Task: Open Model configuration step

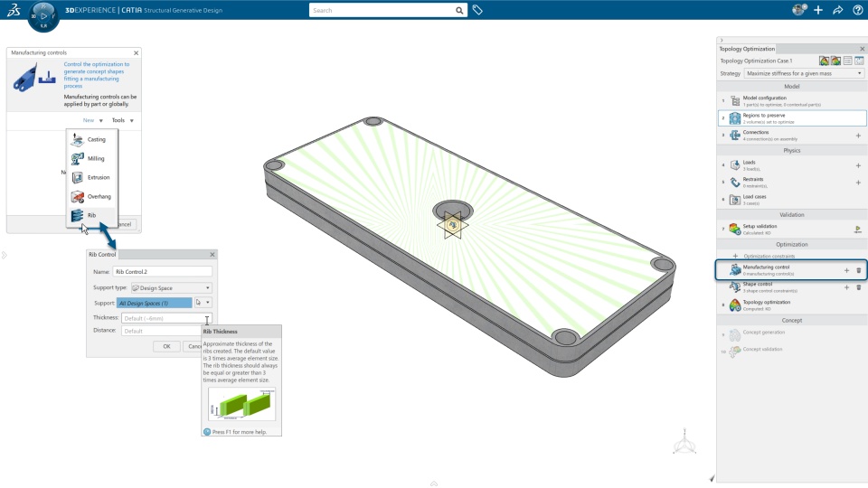Action: [x=792, y=100]
